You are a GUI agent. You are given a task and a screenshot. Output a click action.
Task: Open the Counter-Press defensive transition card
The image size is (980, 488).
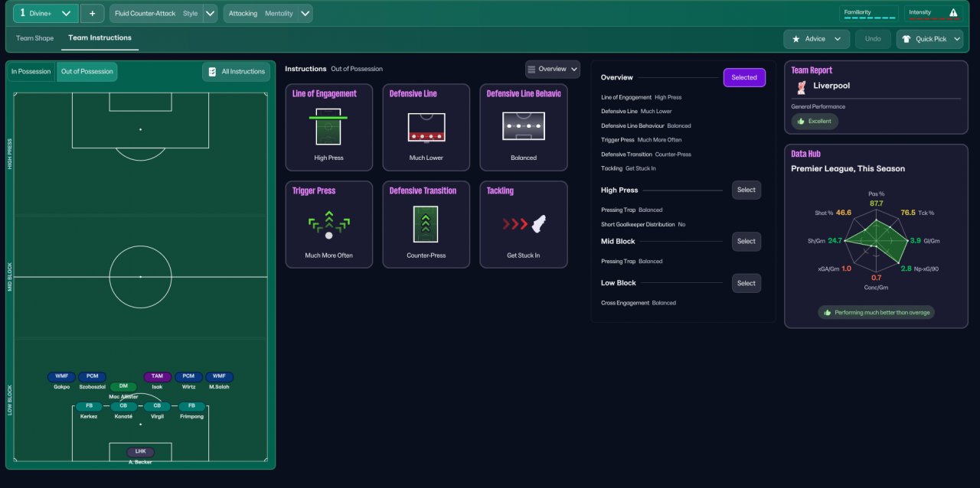click(426, 224)
